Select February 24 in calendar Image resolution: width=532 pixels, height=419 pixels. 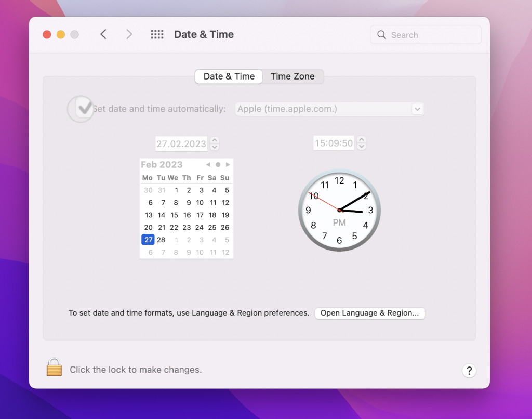pos(199,228)
